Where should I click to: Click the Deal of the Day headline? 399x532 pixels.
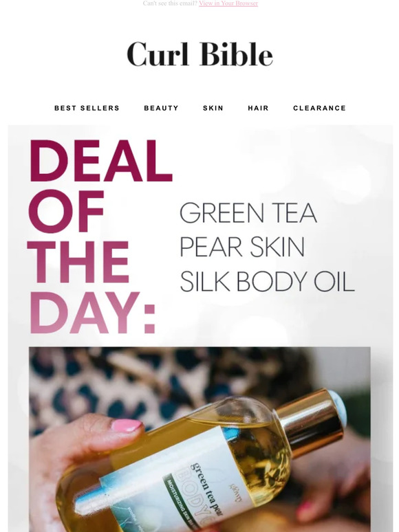coord(100,236)
